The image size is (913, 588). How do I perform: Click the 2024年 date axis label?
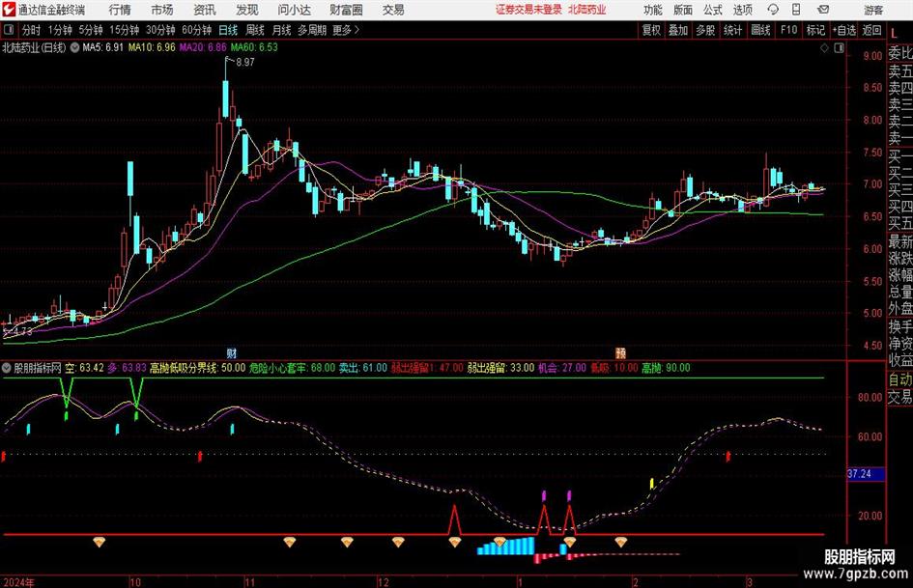[x=19, y=582]
